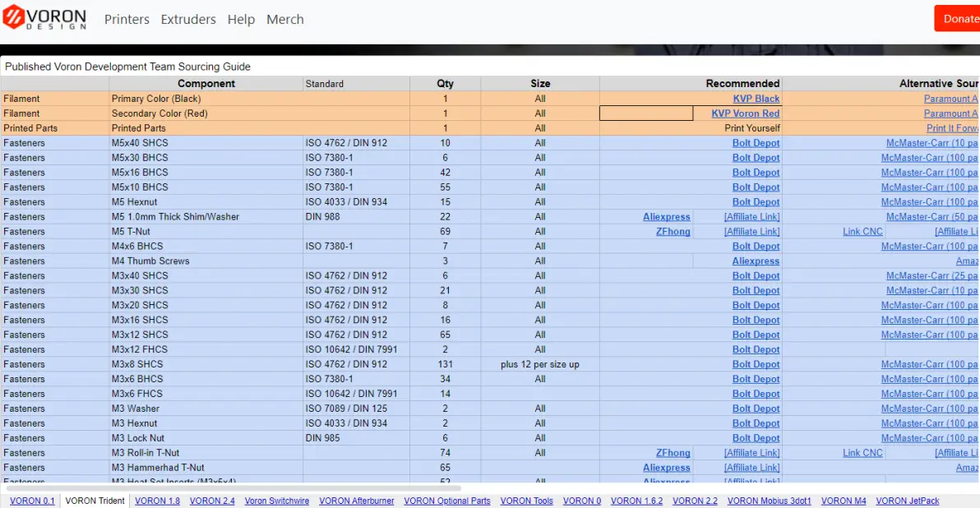Click Affiliate Link in M5 Shim/Washer row
980x508 pixels.
pyautogui.click(x=751, y=217)
